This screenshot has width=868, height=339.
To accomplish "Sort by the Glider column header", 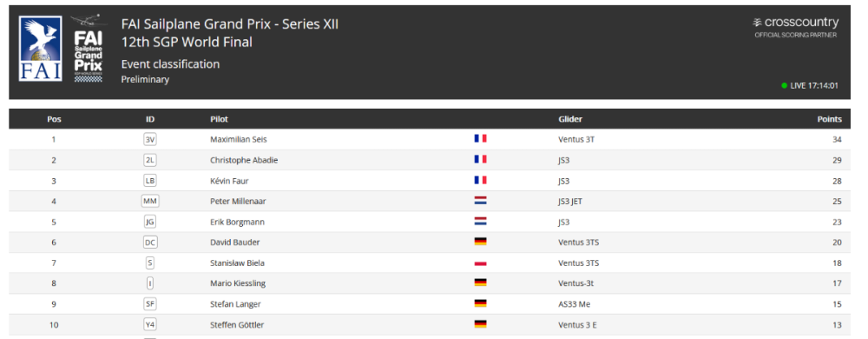I will click(570, 119).
